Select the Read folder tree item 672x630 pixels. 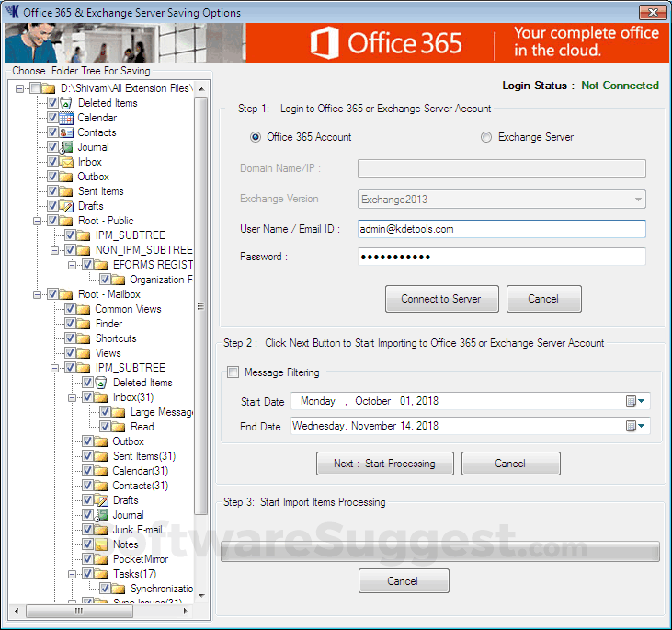click(142, 427)
